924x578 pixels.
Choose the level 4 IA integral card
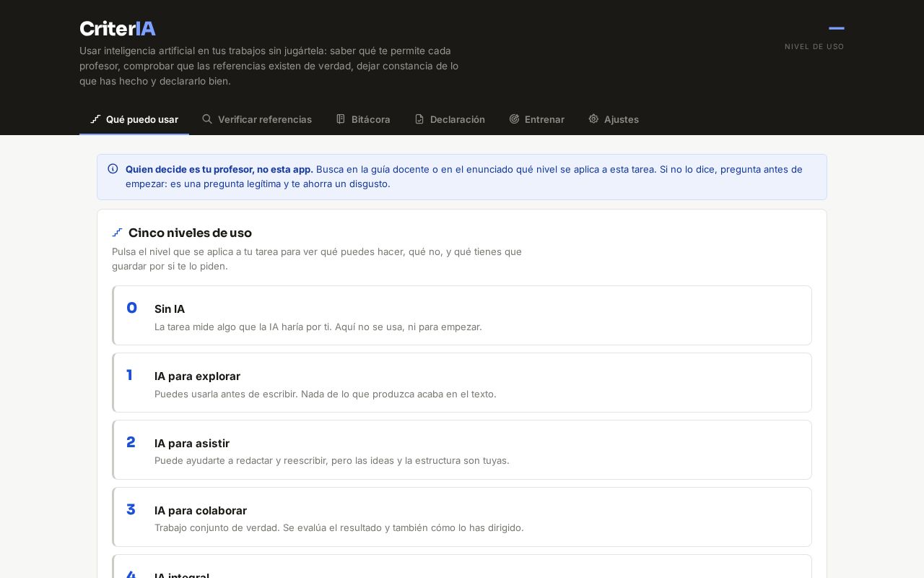tap(462, 566)
